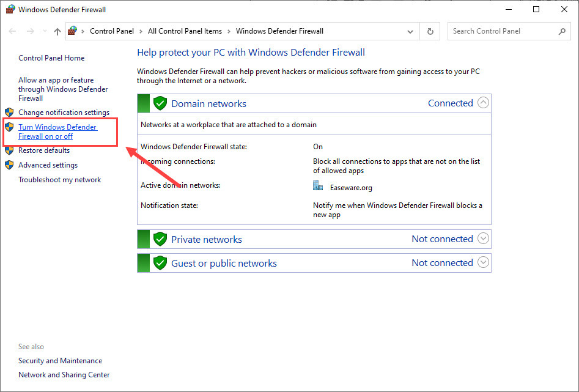Collapse the Domain networks section
The image size is (579, 392).
click(483, 103)
